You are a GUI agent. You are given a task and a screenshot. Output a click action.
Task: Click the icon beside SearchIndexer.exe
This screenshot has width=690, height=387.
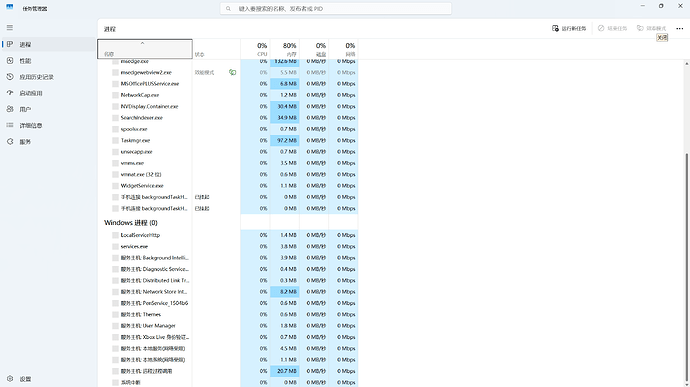(x=115, y=118)
